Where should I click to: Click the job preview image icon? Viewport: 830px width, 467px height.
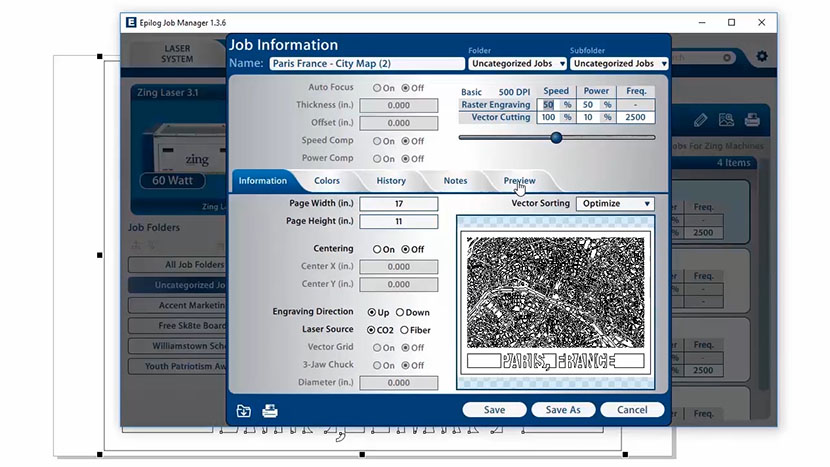[726, 120]
